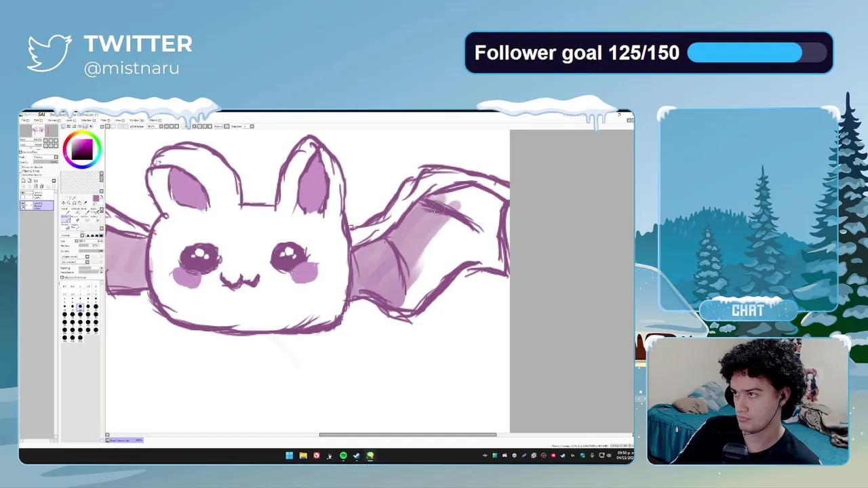Expand the Advanced Settings brush section

pyautogui.click(x=73, y=277)
